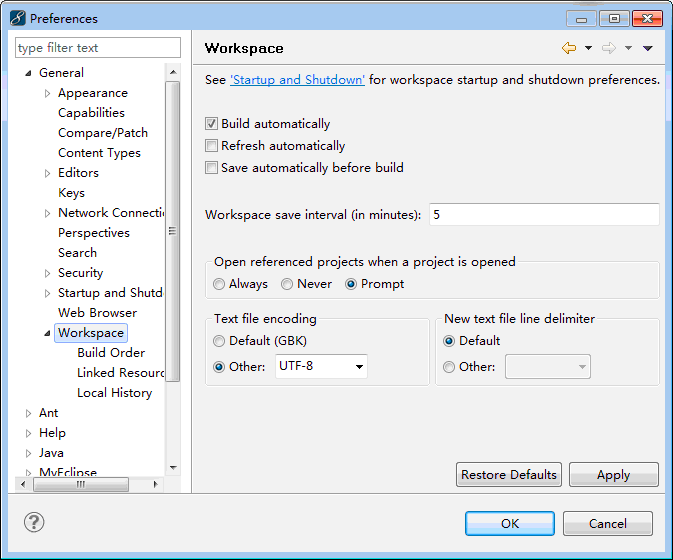This screenshot has width=673, height=560.
Task: Click the workspace save interval field
Action: pos(544,215)
